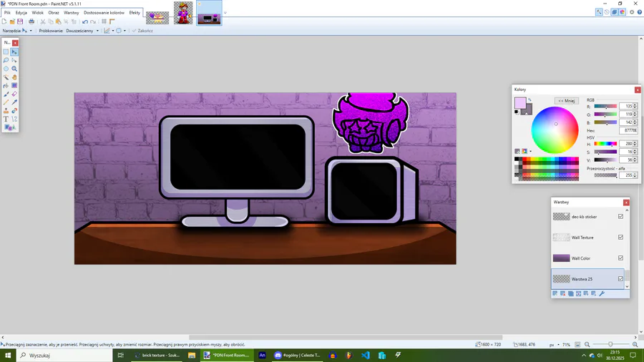Open Settings gear in top-right

click(632, 12)
